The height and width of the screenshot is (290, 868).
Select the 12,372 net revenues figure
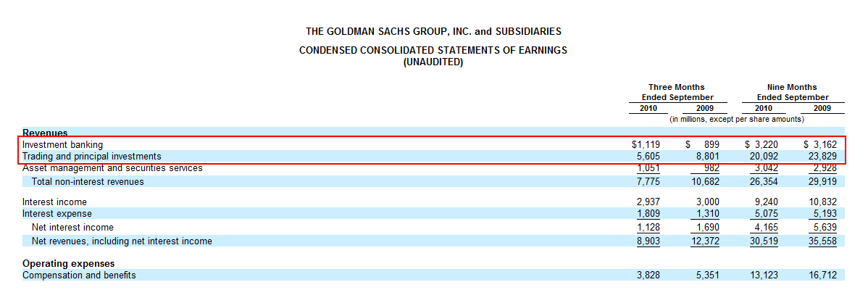(x=705, y=241)
